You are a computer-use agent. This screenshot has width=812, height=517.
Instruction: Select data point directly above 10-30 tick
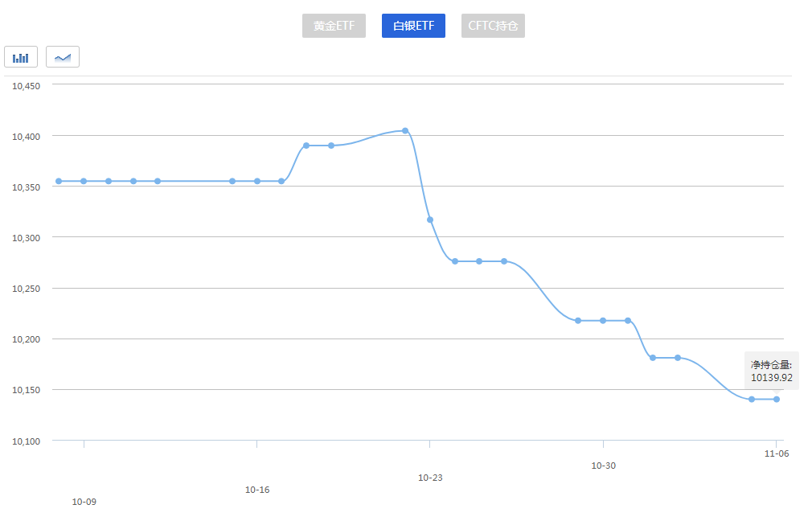(603, 321)
